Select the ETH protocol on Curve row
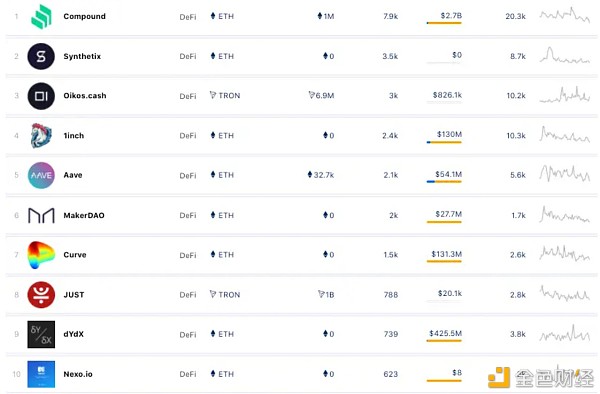The height and width of the screenshot is (394, 600). [x=222, y=255]
